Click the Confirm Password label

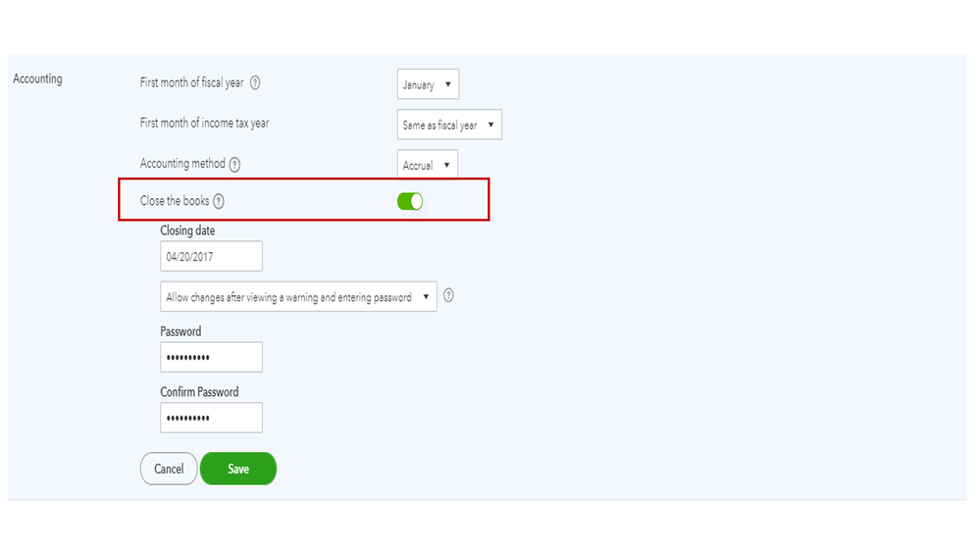tap(199, 392)
